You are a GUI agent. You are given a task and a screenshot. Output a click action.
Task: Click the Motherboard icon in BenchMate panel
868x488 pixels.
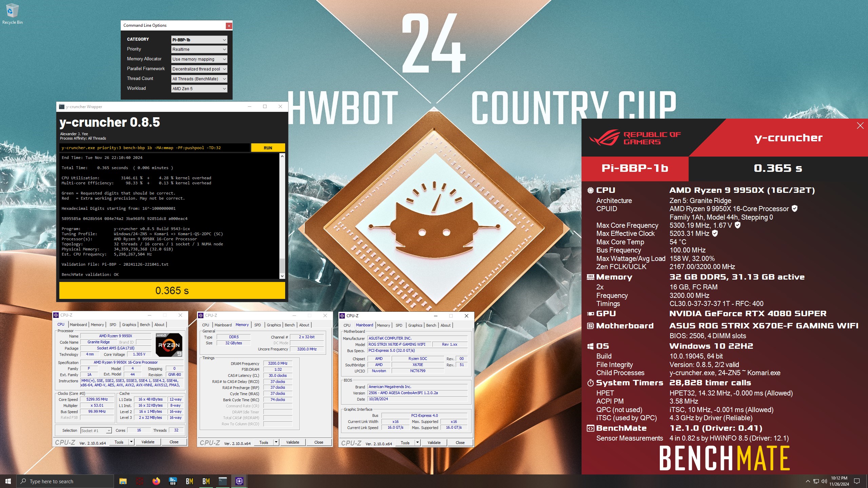(590, 326)
